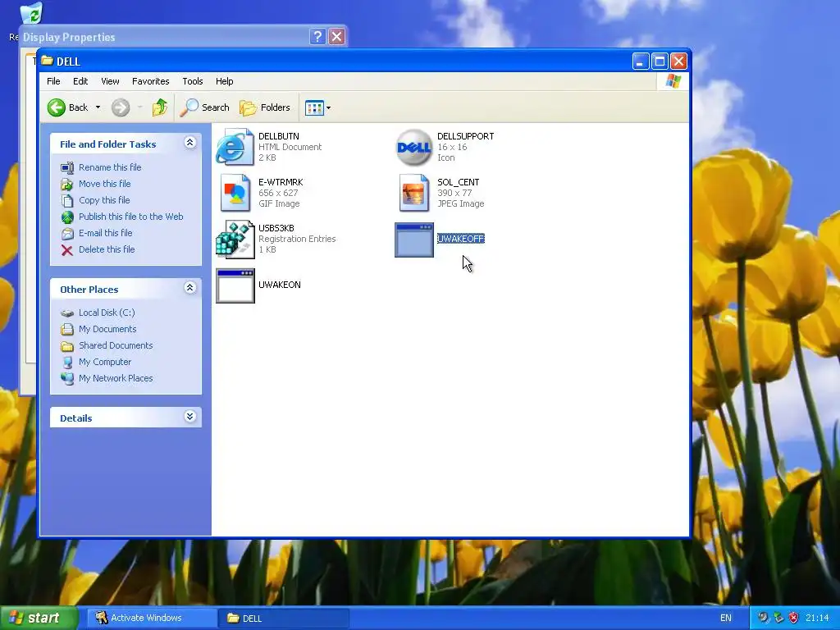This screenshot has height=630, width=840.
Task: Click the DELLSUPPORT file name text
Action: (x=466, y=137)
